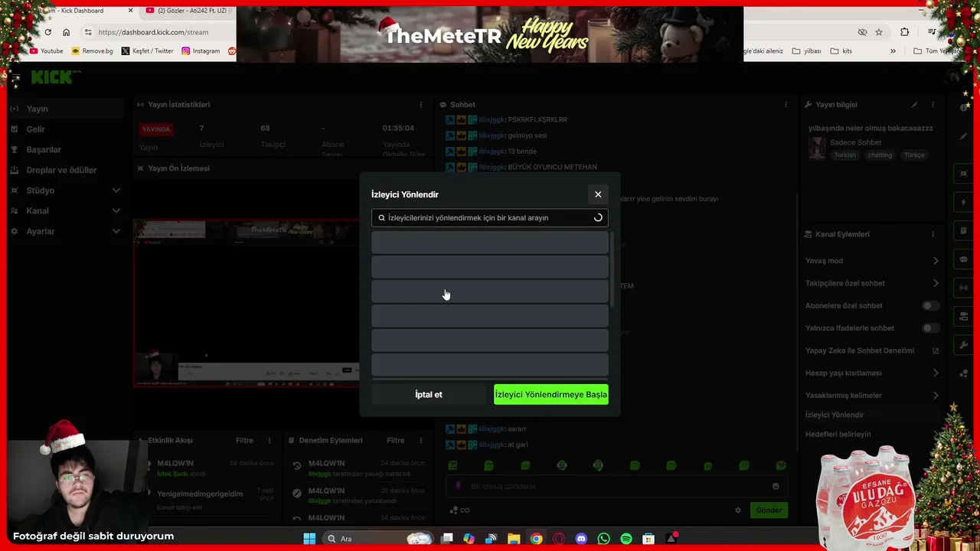Image resolution: width=980 pixels, height=551 pixels.
Task: Open the Yayın sidebar item
Action: (x=64, y=109)
